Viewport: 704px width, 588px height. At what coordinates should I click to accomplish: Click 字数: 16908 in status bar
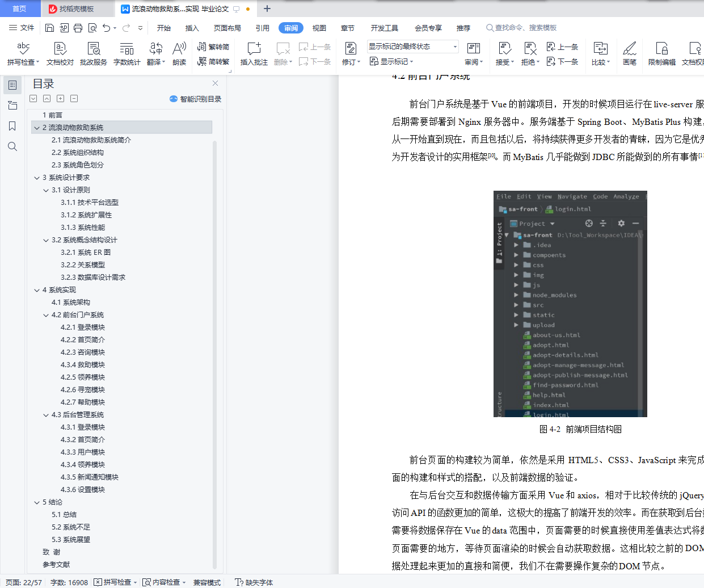69,582
